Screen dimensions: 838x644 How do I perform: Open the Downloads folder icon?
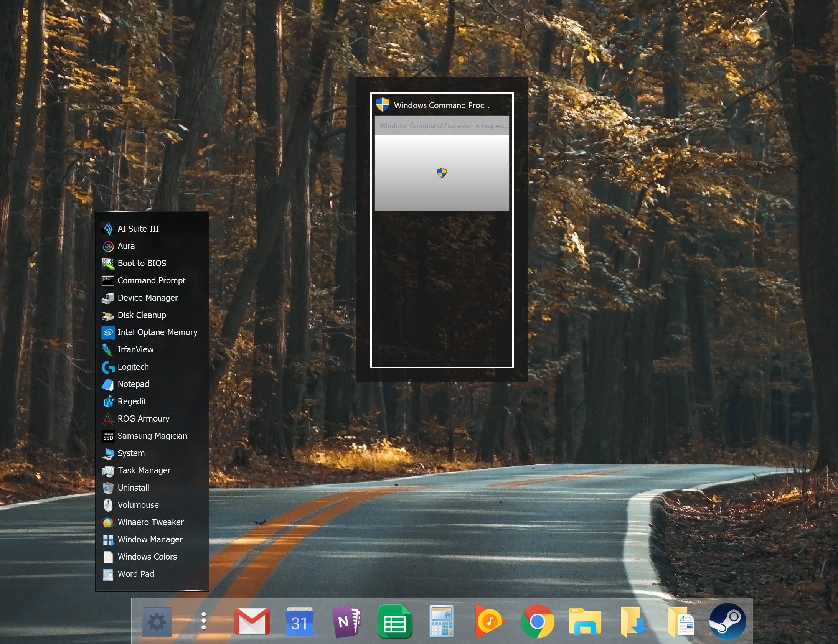633,621
